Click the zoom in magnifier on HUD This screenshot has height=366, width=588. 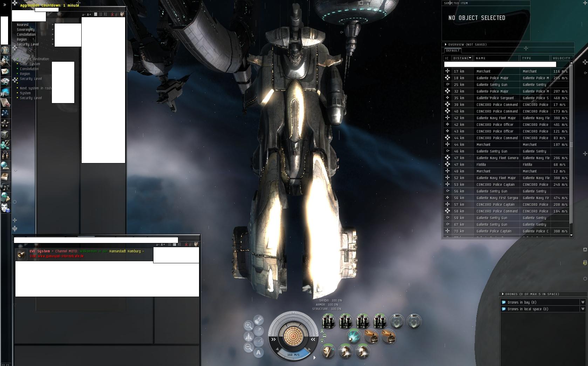248,325
